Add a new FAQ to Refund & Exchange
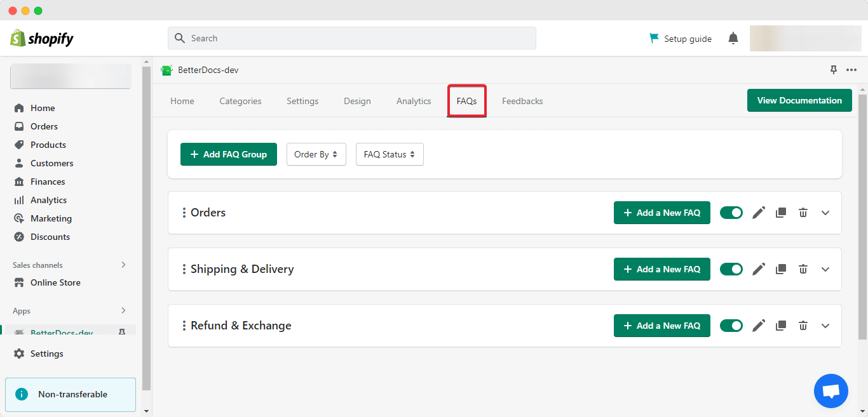Viewport: 868px width, 417px height. pos(662,326)
